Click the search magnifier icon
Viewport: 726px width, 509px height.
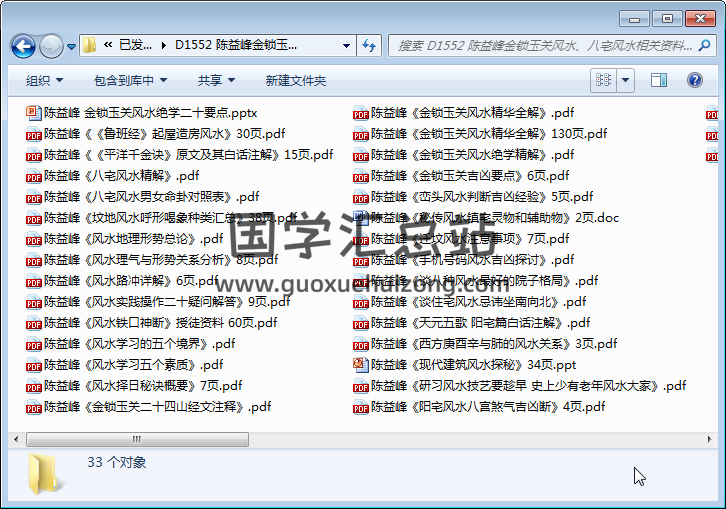(x=704, y=45)
